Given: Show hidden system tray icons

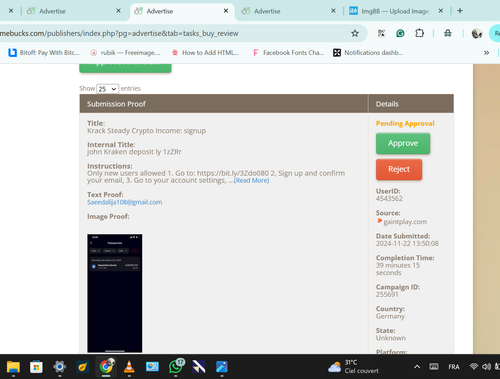Looking at the screenshot, I should click(x=417, y=367).
